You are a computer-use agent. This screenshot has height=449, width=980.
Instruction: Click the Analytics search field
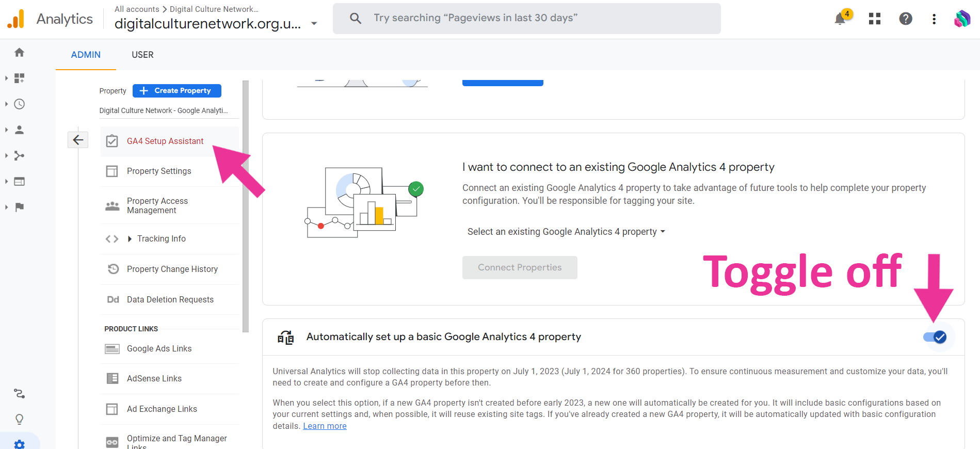[x=526, y=19]
